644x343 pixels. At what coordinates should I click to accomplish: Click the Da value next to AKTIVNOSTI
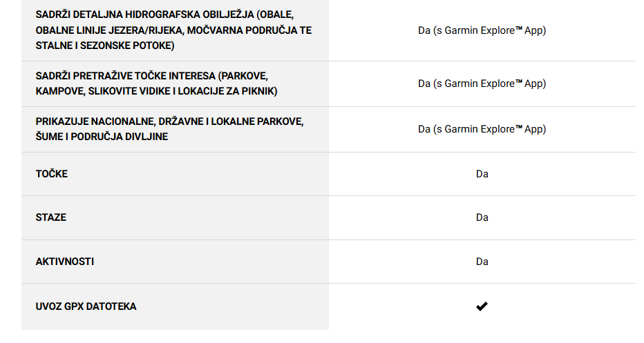tap(482, 262)
